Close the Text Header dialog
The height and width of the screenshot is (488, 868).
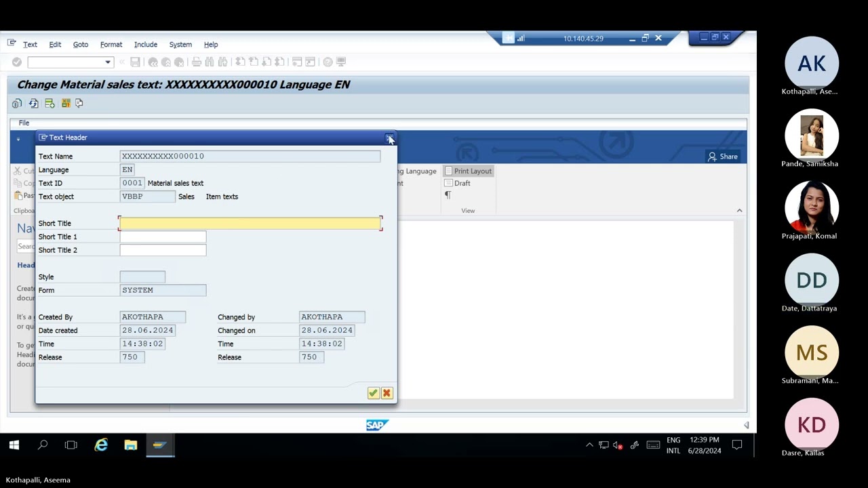[x=389, y=138]
